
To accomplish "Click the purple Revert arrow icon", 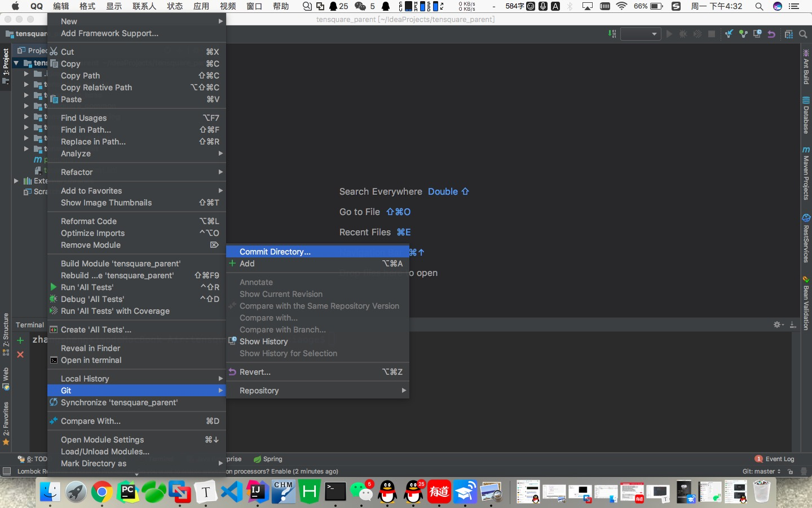I will coord(771,34).
